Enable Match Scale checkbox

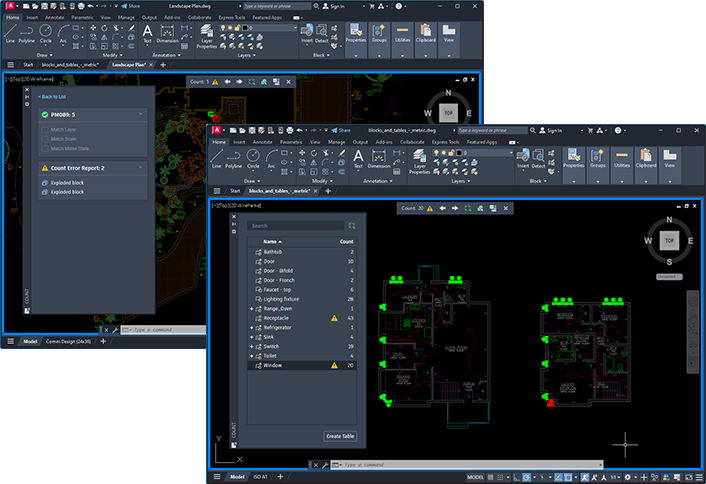tap(45, 139)
